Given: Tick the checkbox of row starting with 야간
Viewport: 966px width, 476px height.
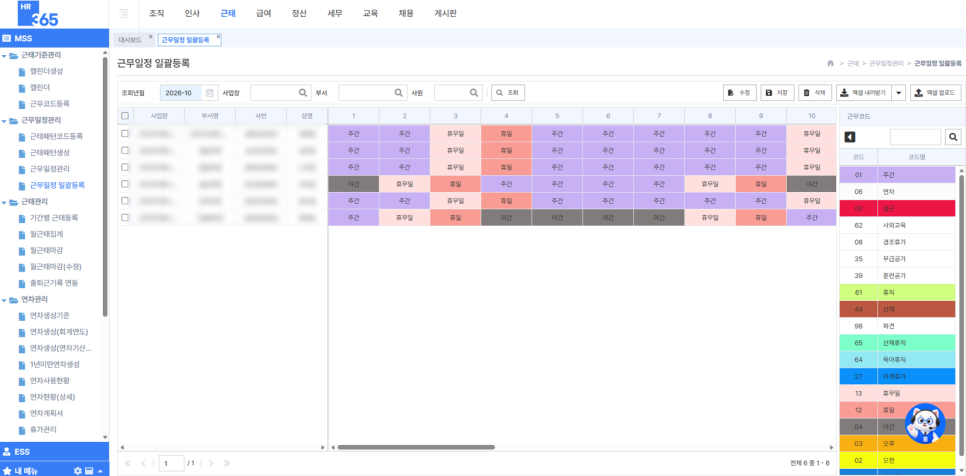Looking at the screenshot, I should [125, 184].
